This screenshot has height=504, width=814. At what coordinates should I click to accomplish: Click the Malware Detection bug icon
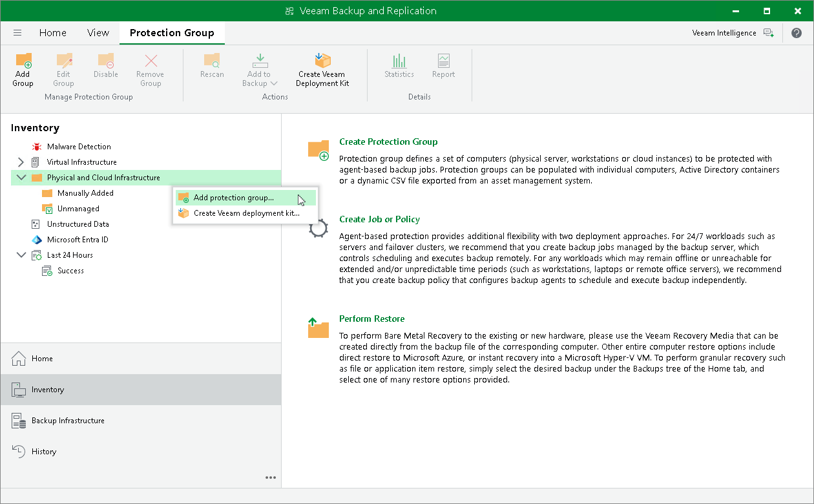[36, 147]
